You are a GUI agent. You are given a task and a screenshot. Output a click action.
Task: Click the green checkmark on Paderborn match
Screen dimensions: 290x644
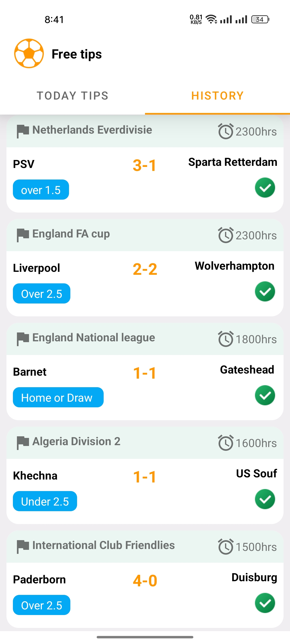click(265, 603)
